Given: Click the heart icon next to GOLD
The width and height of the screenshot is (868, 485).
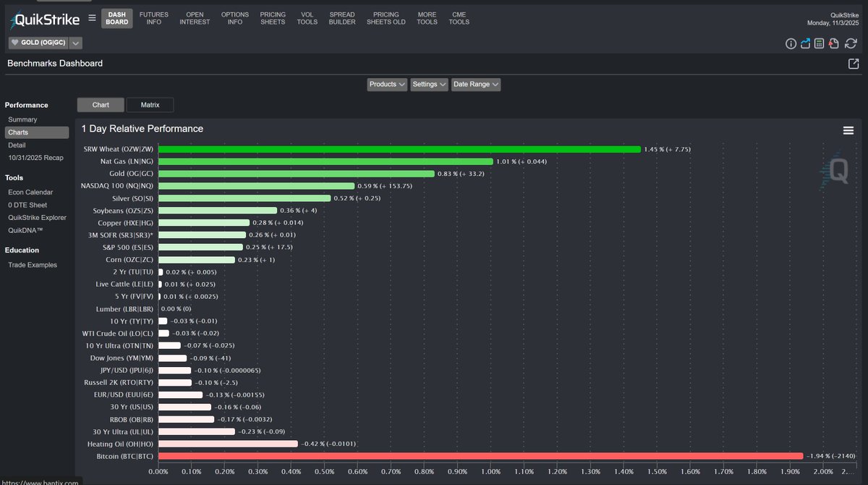Looking at the screenshot, I should (14, 42).
